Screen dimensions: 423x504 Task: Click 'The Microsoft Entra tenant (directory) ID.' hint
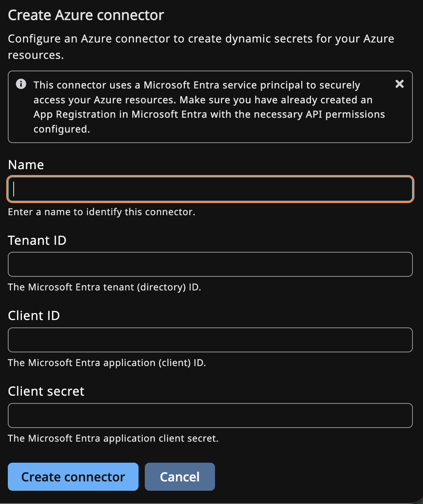(x=105, y=287)
